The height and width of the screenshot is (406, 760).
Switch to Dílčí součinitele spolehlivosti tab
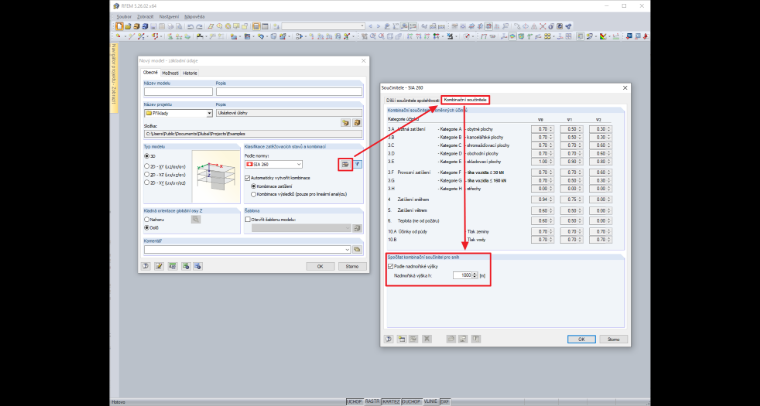pyautogui.click(x=412, y=100)
